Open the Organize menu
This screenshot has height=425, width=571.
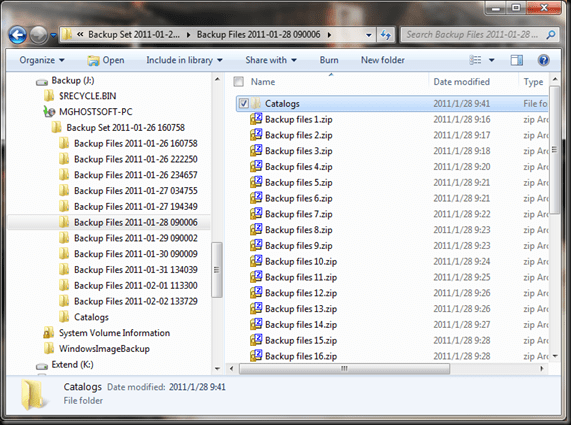pos(42,60)
